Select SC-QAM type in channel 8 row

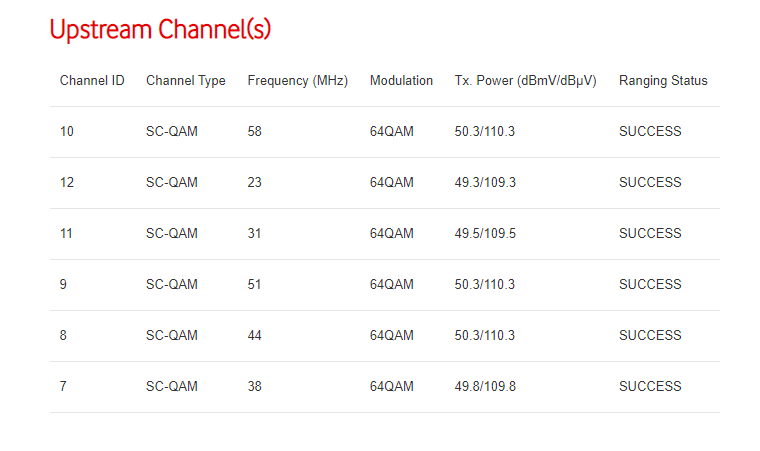[172, 336]
